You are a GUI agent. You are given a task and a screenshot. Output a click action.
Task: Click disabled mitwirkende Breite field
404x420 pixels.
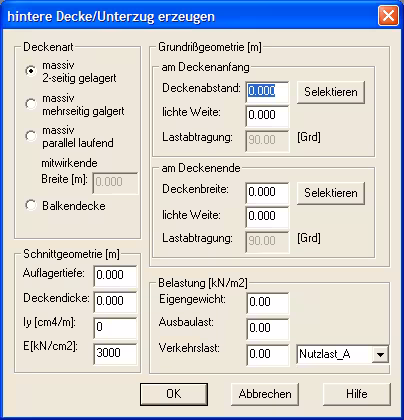115,182
